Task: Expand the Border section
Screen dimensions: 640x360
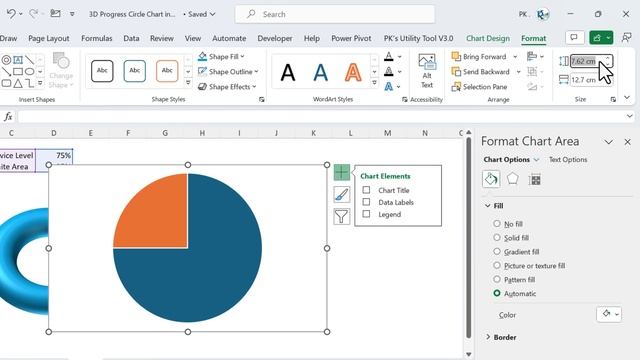Action: (x=488, y=337)
